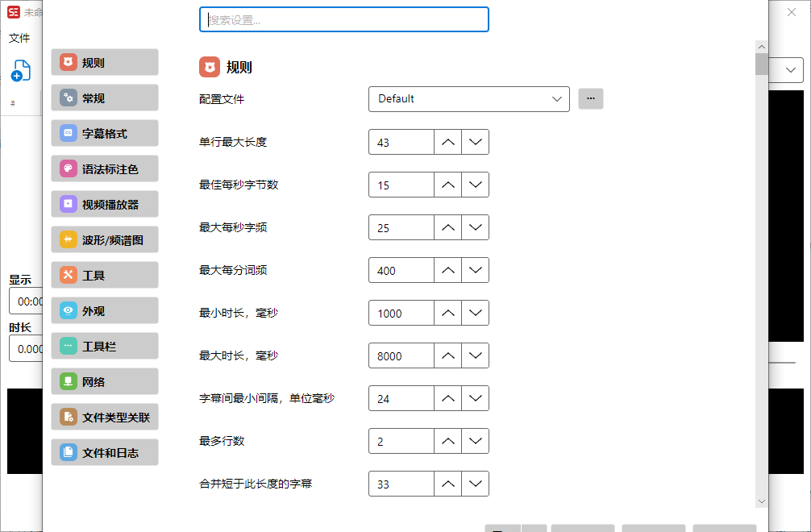
Task: Click the 时长 field in main window
Action: [26, 348]
